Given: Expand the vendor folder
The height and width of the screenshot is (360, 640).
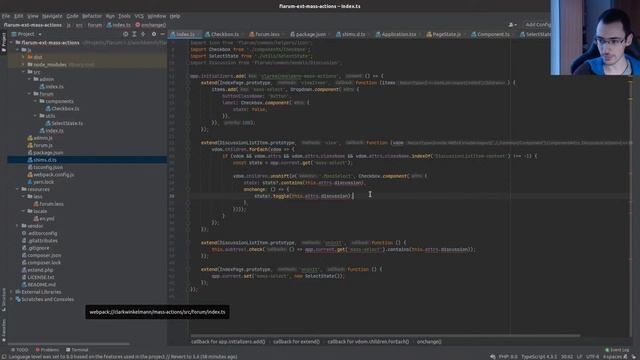Looking at the screenshot, I should tap(18, 226).
